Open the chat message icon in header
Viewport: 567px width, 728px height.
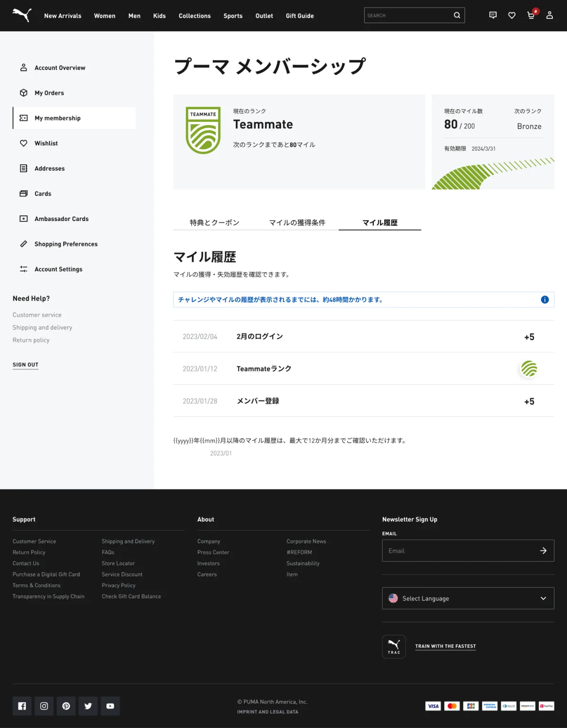493,15
